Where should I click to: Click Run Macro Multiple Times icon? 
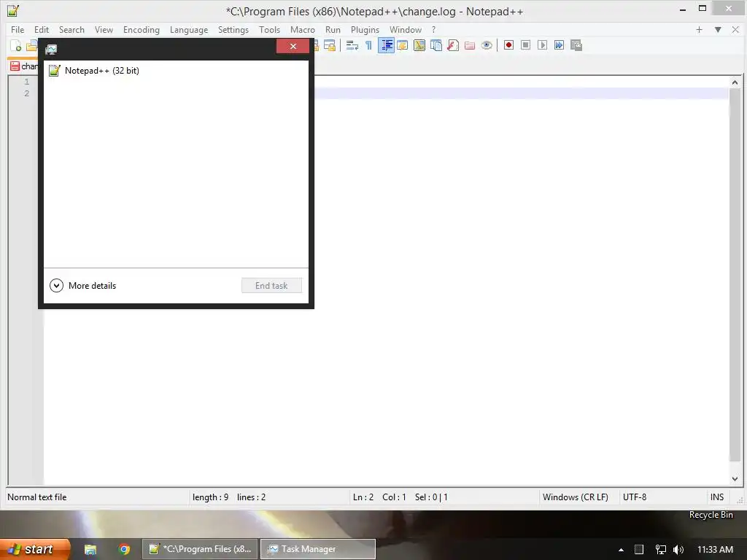559,45
